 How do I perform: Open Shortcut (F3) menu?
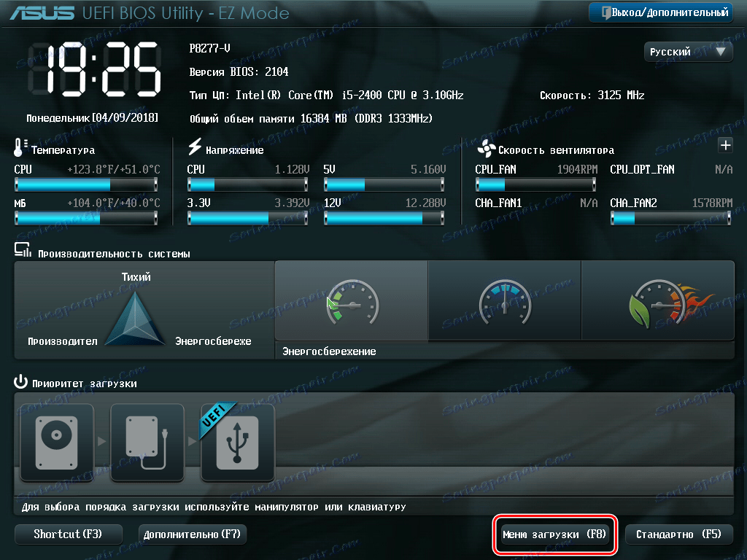pos(68,534)
